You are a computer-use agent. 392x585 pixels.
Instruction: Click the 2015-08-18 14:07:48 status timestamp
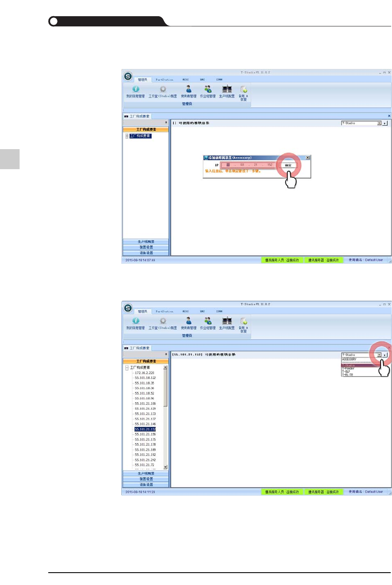(140, 260)
